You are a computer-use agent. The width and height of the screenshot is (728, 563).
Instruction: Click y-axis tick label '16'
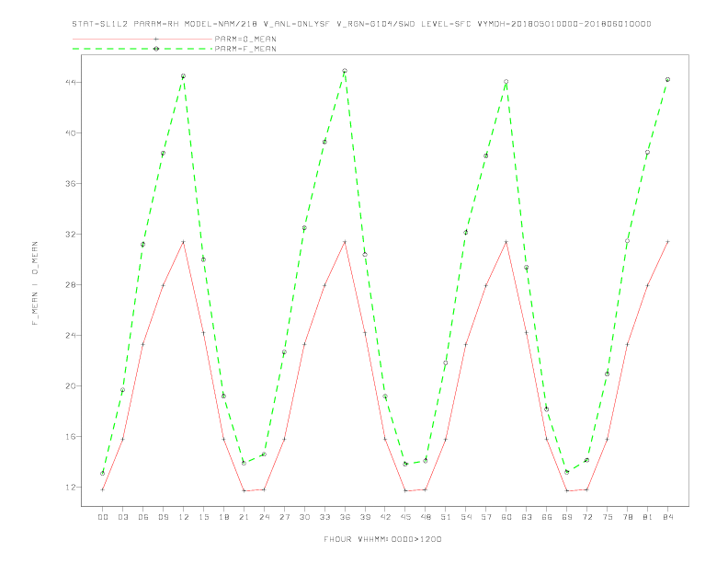click(71, 437)
